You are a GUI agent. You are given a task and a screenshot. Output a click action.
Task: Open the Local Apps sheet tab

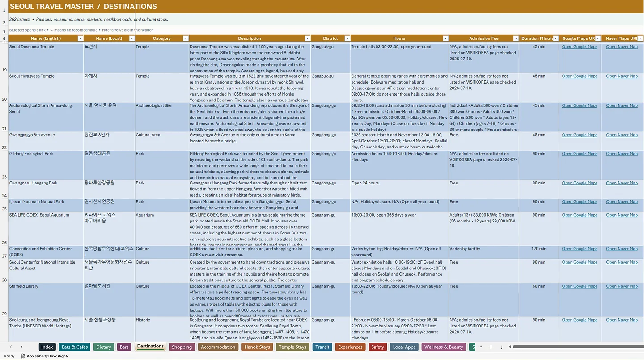pos(404,347)
